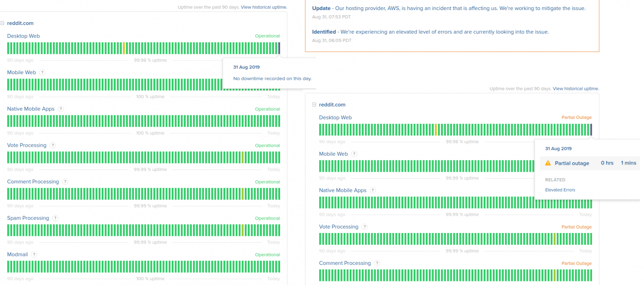644x285 pixels.
Task: Click the orange warning icon beside Partial outage
Action: click(548, 163)
